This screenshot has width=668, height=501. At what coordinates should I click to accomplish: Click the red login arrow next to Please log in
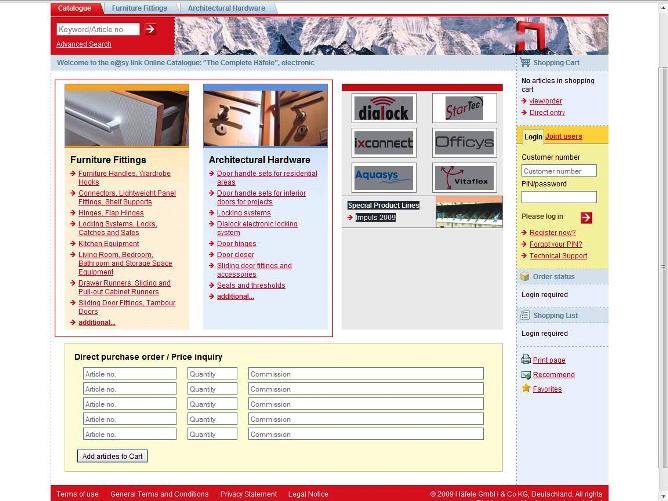[x=586, y=217]
